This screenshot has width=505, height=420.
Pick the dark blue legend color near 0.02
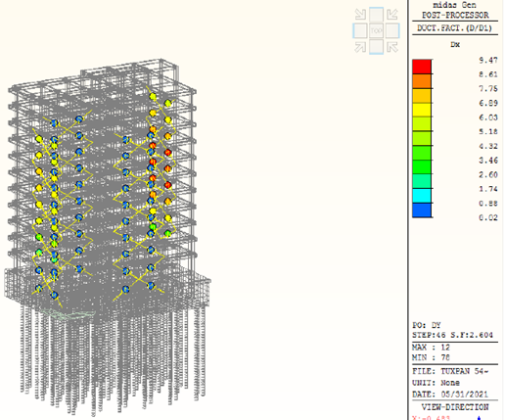(422, 210)
